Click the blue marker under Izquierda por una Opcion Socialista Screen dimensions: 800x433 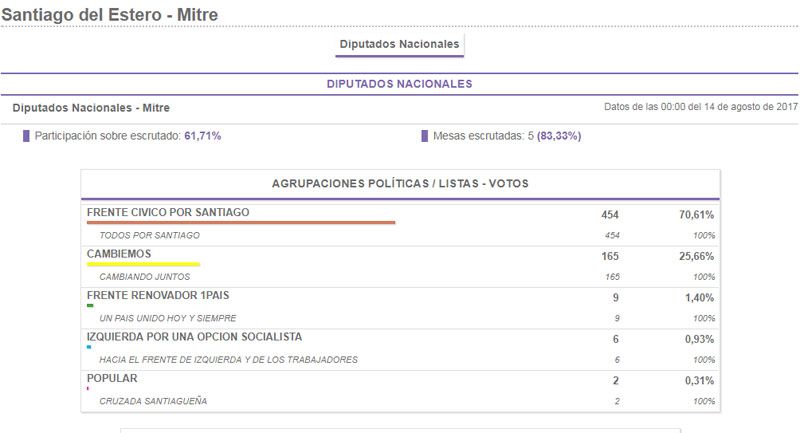pos(89,347)
